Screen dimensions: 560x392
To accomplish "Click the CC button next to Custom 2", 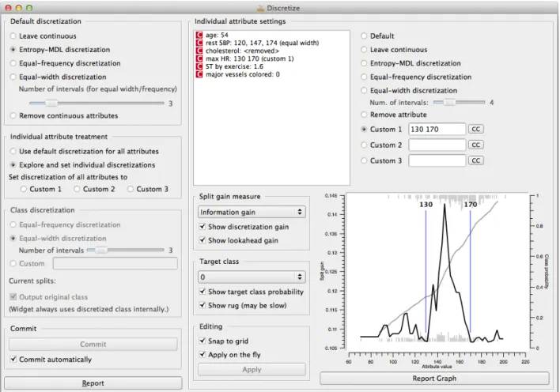I will [475, 145].
